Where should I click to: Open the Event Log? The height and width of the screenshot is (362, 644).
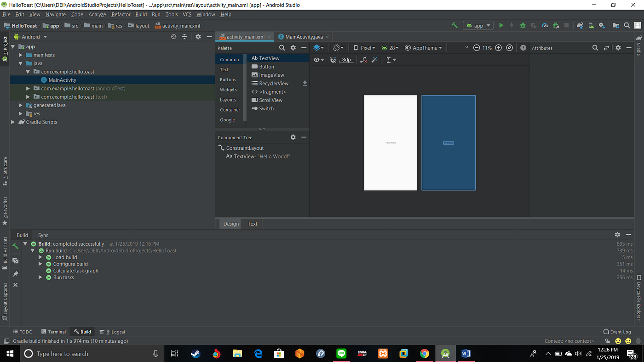pos(620,332)
